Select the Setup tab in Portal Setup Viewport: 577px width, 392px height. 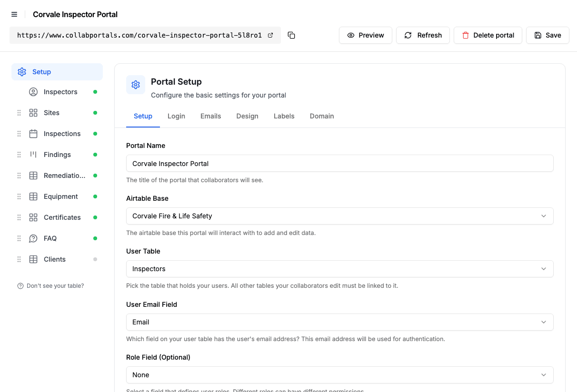(143, 116)
